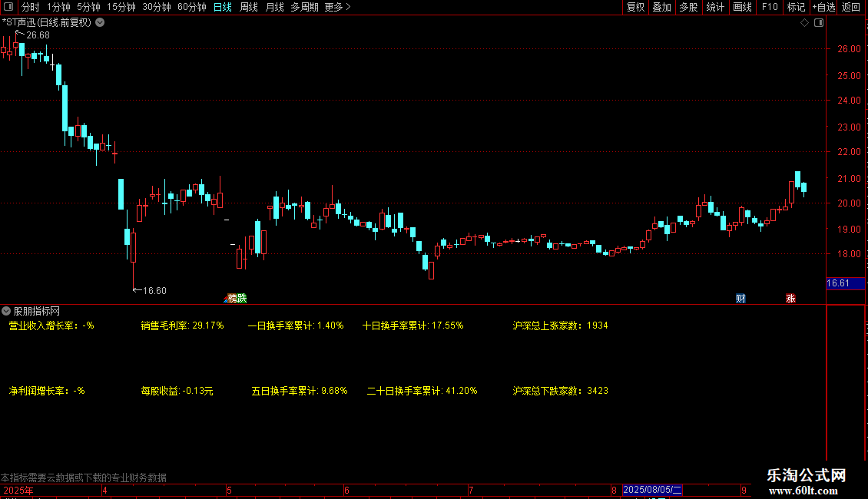Click 五日换手率累计: 9.68% text
Screen dimensions: 868x499
[300, 391]
